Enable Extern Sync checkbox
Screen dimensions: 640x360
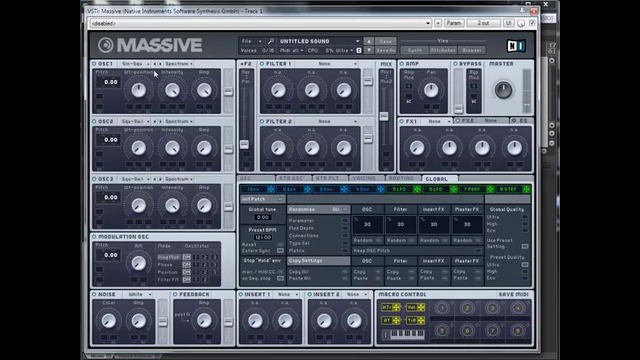(280, 251)
